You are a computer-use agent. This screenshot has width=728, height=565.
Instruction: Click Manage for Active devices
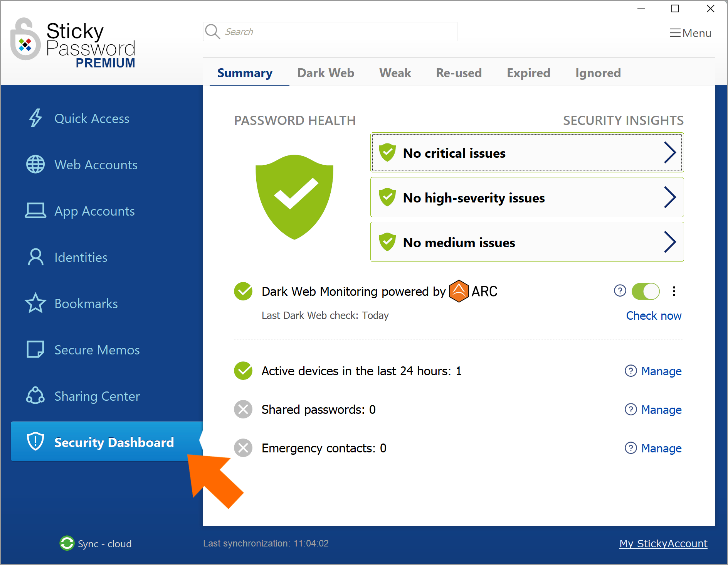(x=661, y=371)
